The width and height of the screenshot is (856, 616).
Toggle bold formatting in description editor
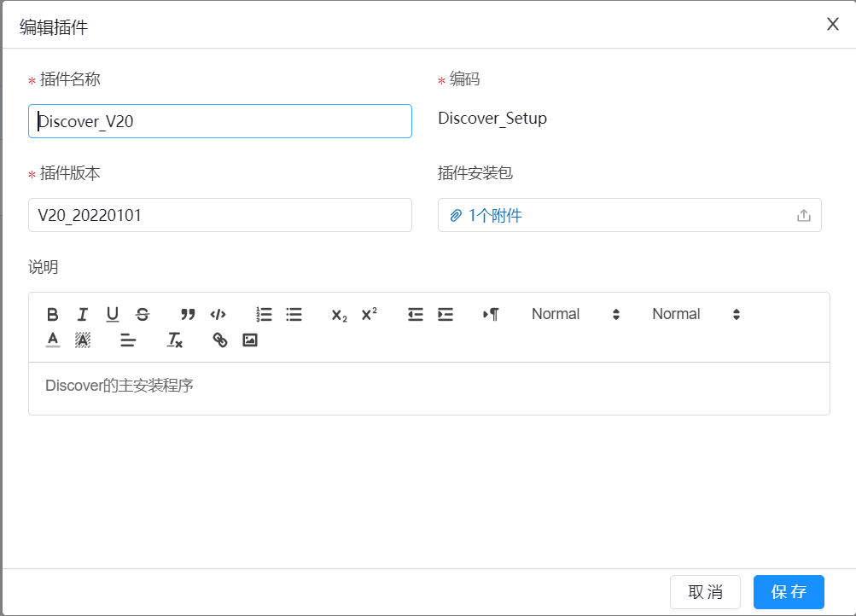coord(53,314)
